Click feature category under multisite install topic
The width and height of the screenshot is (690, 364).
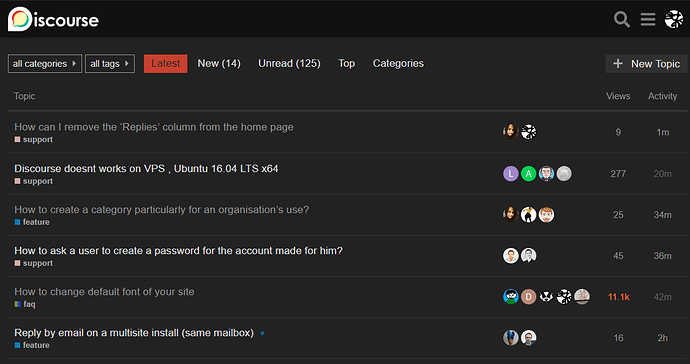pyautogui.click(x=32, y=345)
